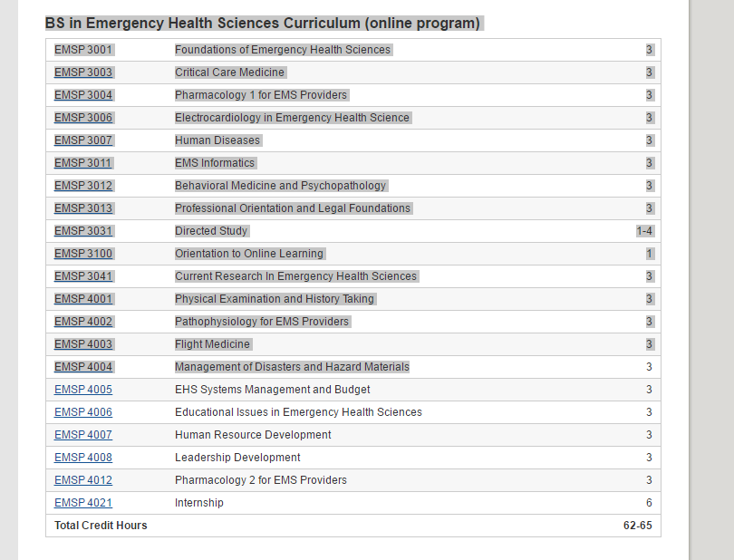Open the EMSP 3041 course link
The image size is (734, 560).
point(83,276)
